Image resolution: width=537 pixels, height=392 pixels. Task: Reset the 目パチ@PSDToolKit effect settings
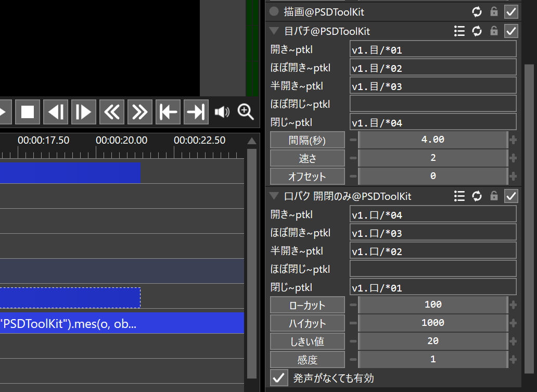477,31
